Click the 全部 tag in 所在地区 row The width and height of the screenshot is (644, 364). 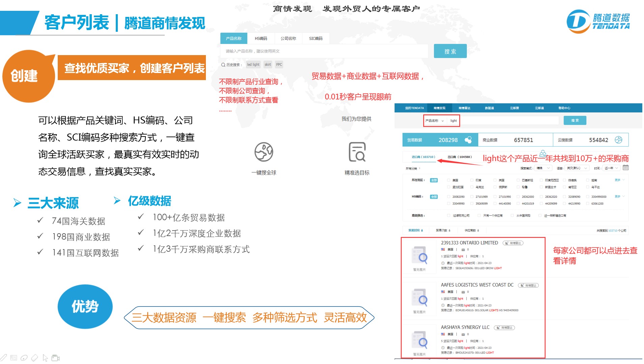pyautogui.click(x=434, y=180)
